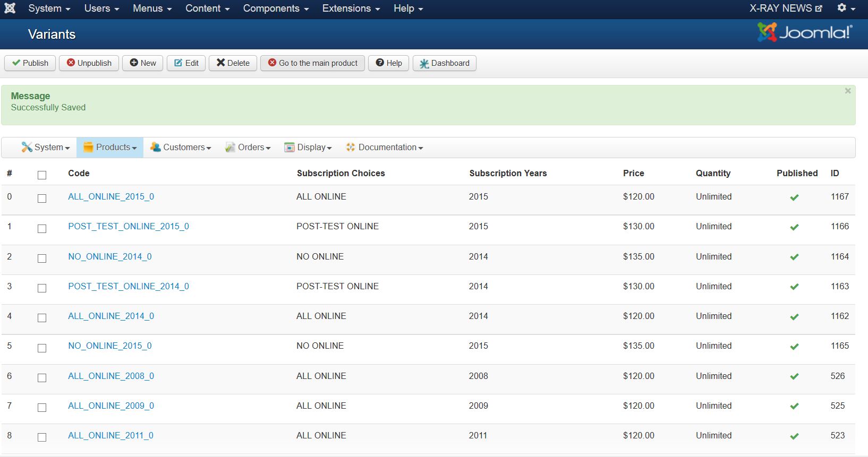868x457 pixels.
Task: Check the box for ALL_ONLINE_2014_0
Action: [x=42, y=318]
